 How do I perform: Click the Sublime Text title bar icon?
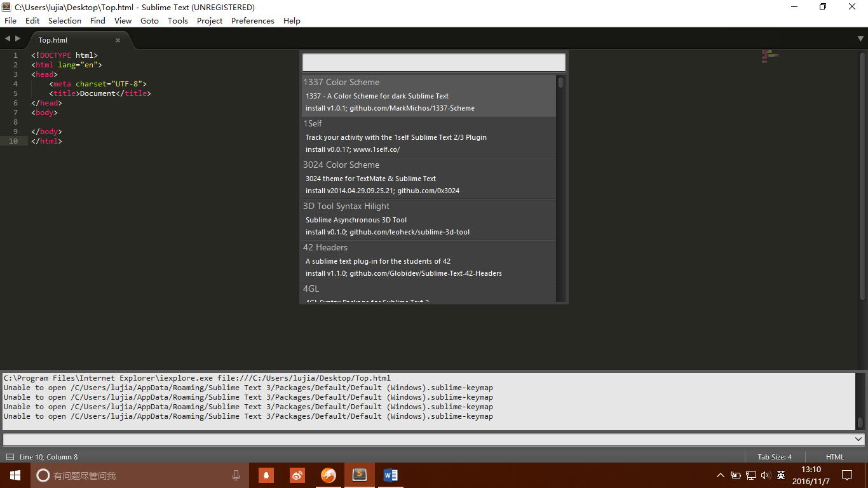[x=6, y=7]
